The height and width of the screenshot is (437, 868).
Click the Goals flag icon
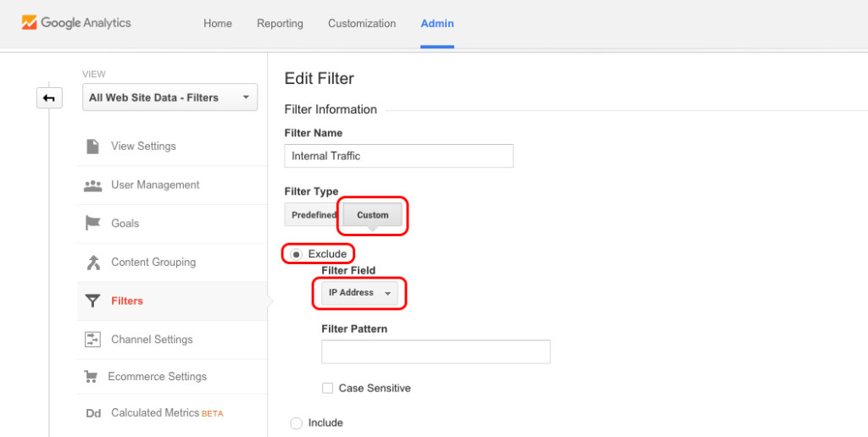(93, 224)
